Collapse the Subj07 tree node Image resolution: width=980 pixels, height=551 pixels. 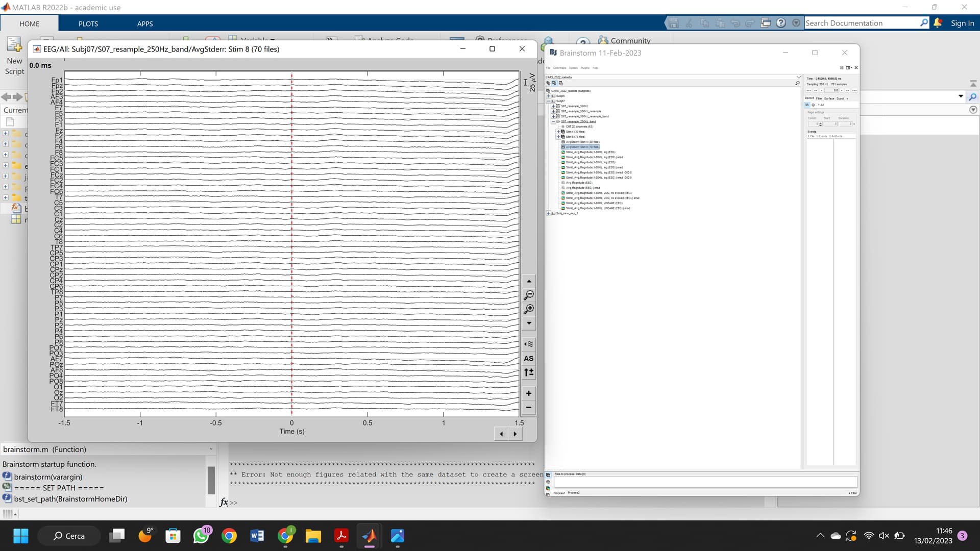tap(549, 101)
